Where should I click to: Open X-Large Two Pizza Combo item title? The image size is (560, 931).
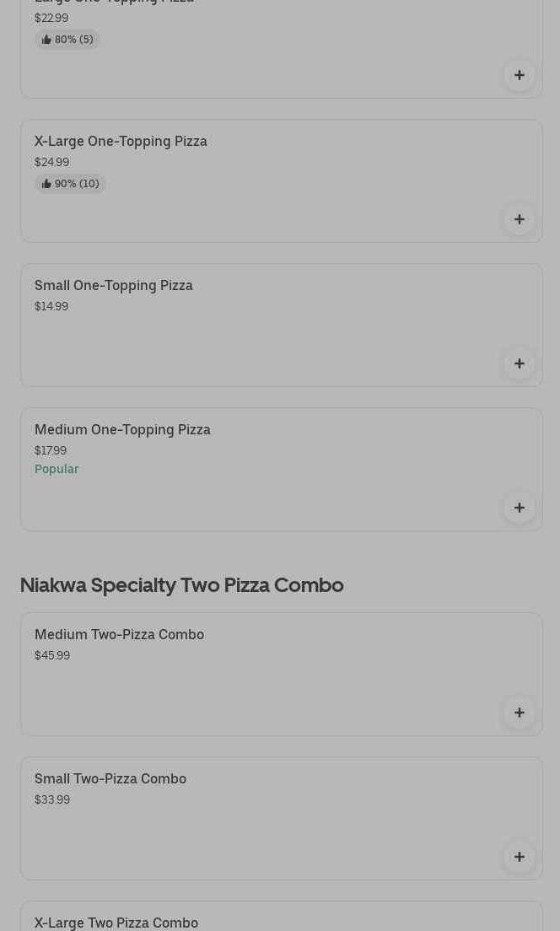coord(116,923)
